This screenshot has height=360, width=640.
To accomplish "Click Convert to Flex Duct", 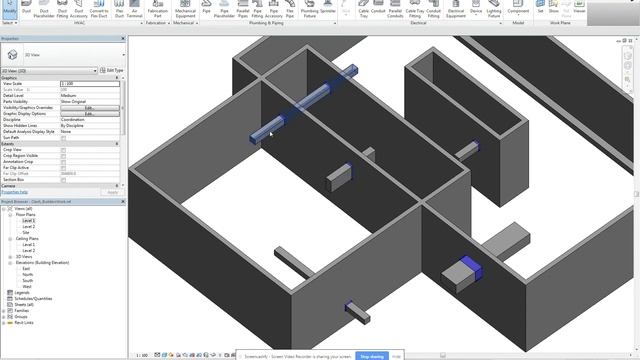I will point(99,9).
